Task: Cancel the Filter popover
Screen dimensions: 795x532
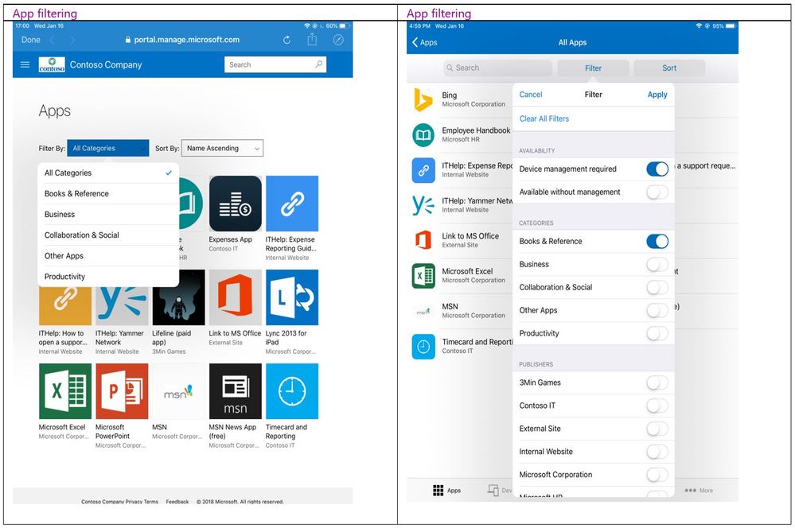Action: (x=531, y=95)
